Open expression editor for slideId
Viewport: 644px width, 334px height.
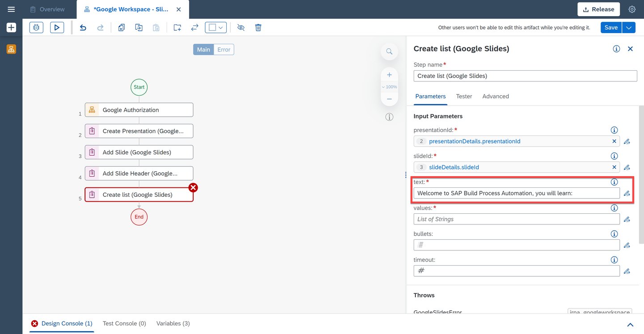coord(627,168)
